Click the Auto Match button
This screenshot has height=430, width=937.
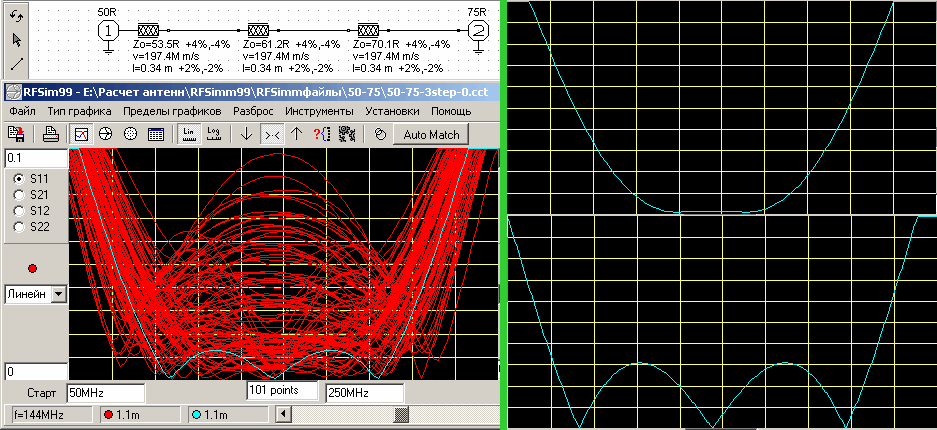(431, 134)
